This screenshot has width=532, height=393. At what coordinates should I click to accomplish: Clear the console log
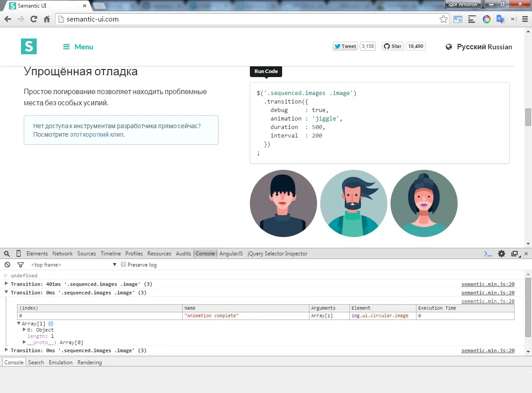click(8, 265)
